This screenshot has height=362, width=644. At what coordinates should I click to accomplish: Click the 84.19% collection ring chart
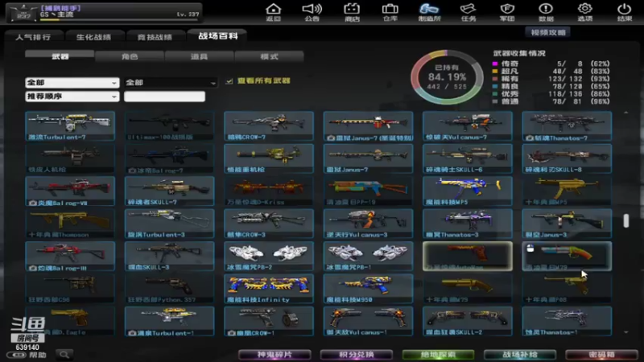tap(448, 77)
